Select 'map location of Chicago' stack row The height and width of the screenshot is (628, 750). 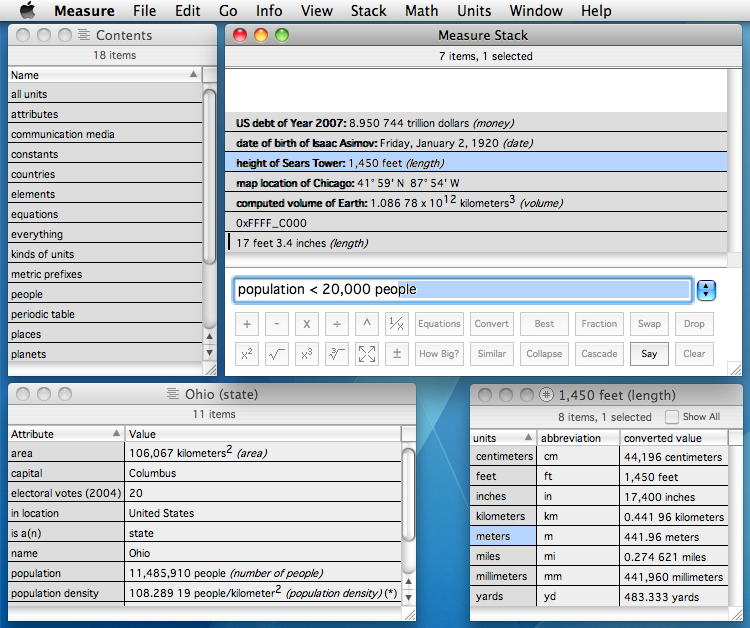click(x=476, y=183)
